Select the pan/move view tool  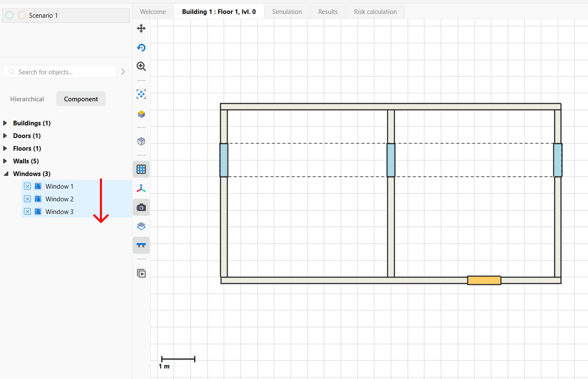pyautogui.click(x=141, y=28)
